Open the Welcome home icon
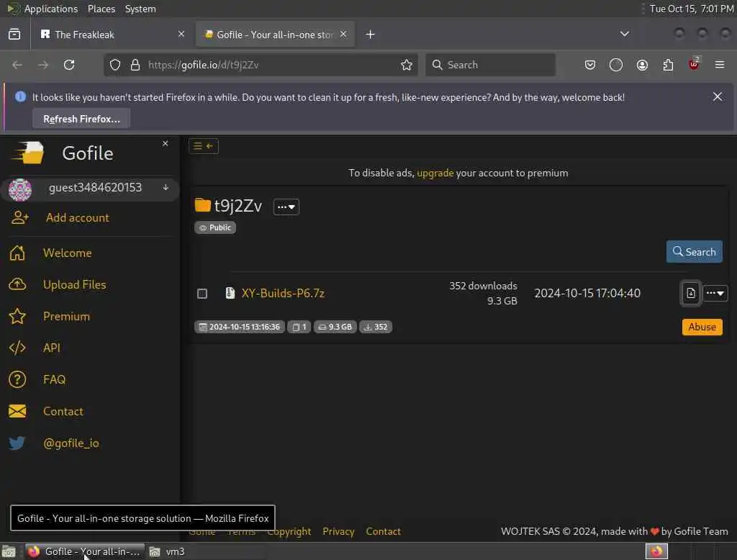Screen dimensions: 737x560 point(17,253)
